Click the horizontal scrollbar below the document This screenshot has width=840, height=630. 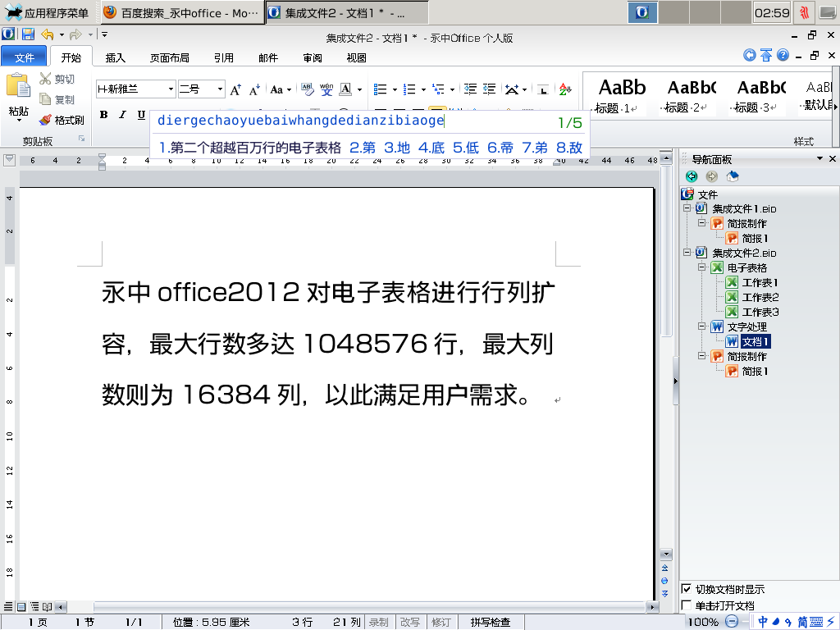[x=357, y=607]
